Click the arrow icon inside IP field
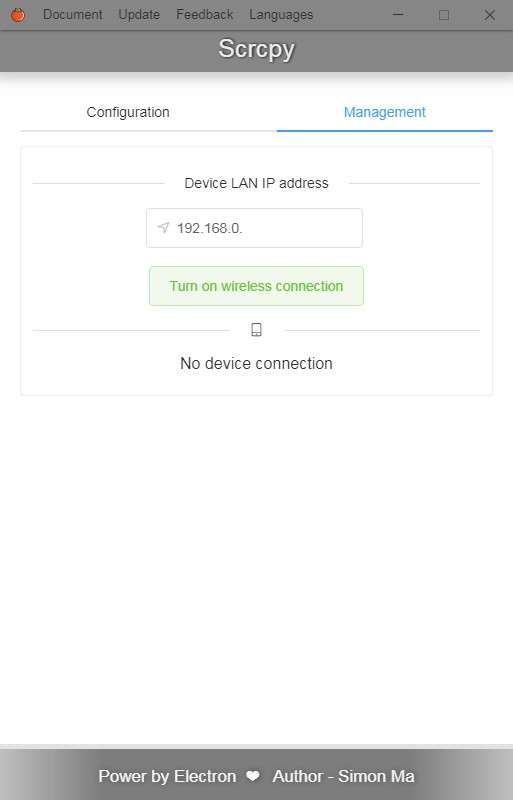This screenshot has height=800, width=513. point(163,228)
